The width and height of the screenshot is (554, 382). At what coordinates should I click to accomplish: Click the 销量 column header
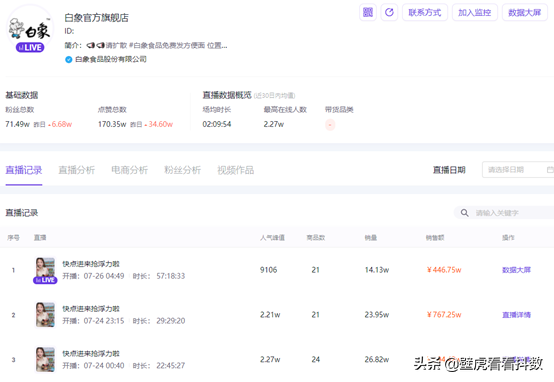(x=371, y=238)
